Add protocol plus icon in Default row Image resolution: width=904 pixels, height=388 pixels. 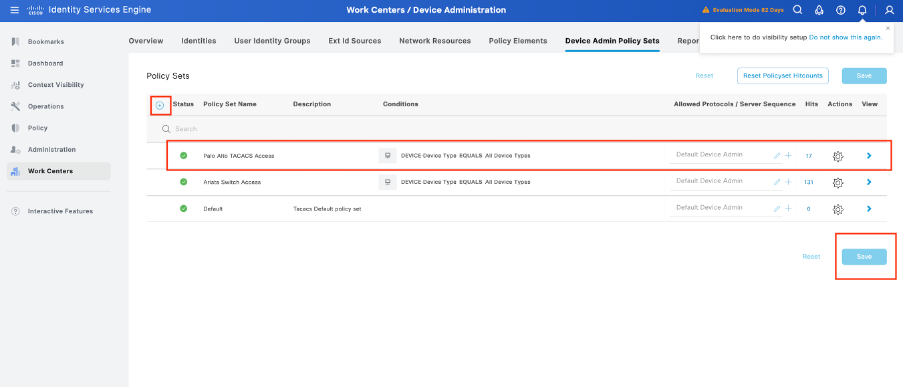(x=788, y=209)
